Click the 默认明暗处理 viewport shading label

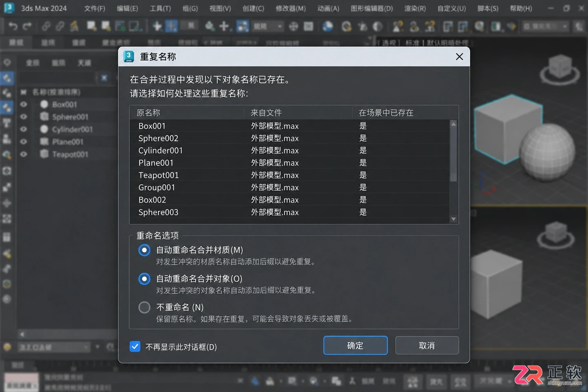(448, 42)
